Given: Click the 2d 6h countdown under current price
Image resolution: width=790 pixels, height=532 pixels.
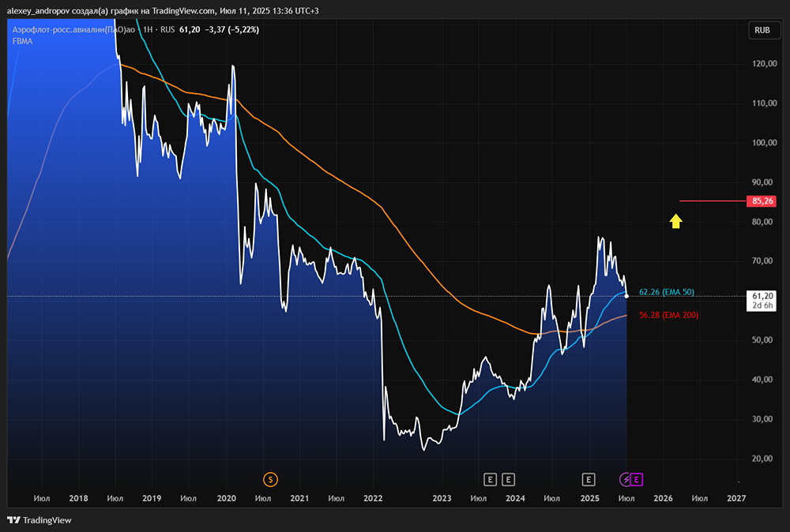Looking at the screenshot, I should click(x=763, y=305).
